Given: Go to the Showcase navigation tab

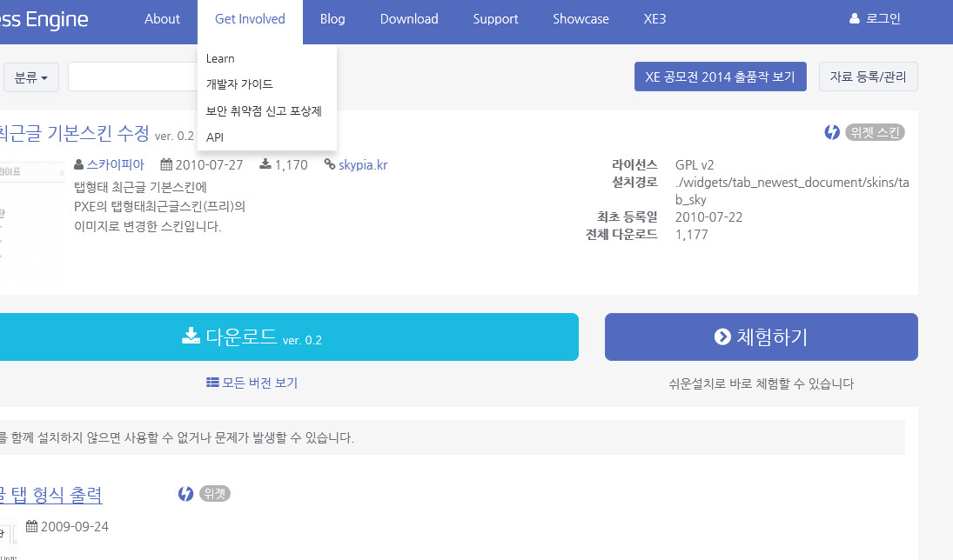Looking at the screenshot, I should pyautogui.click(x=581, y=19).
